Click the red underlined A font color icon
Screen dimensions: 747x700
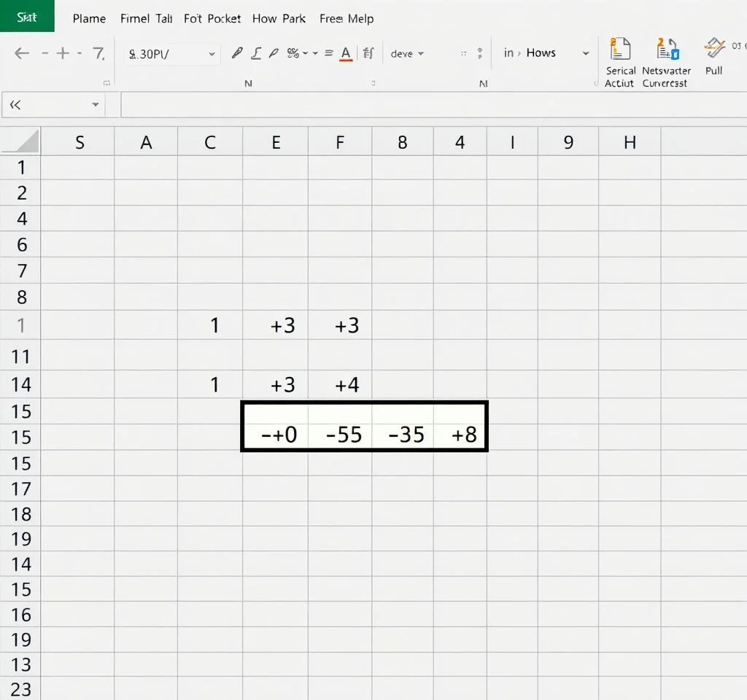click(x=346, y=53)
